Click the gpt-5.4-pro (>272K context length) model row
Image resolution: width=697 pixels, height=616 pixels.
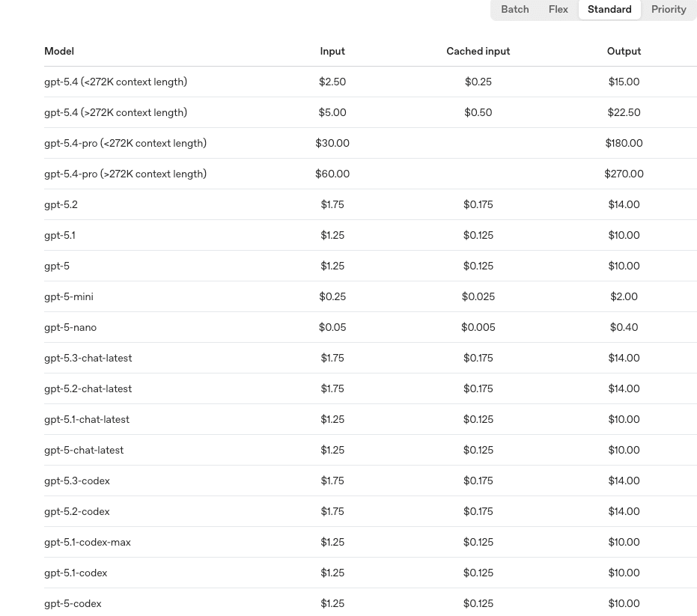125,174
